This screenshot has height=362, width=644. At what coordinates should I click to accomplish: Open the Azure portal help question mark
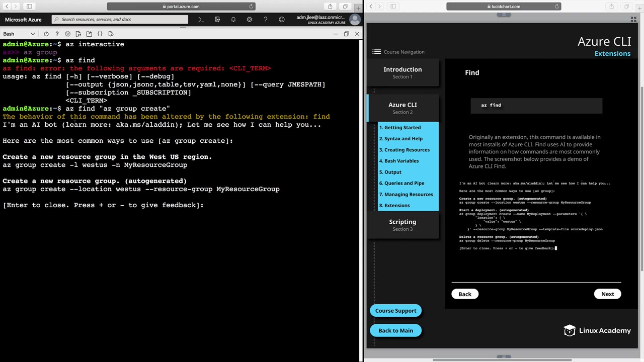click(266, 20)
